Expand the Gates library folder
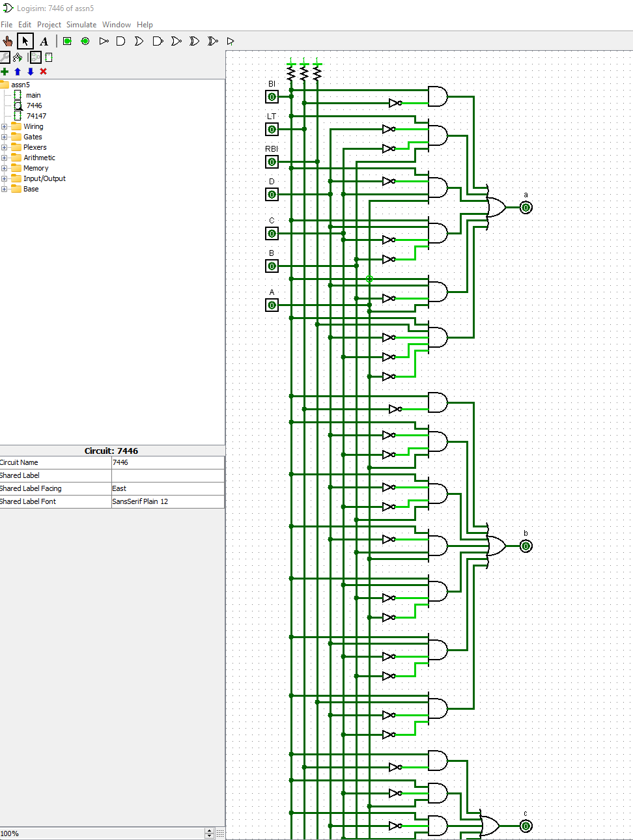 [x=4, y=137]
